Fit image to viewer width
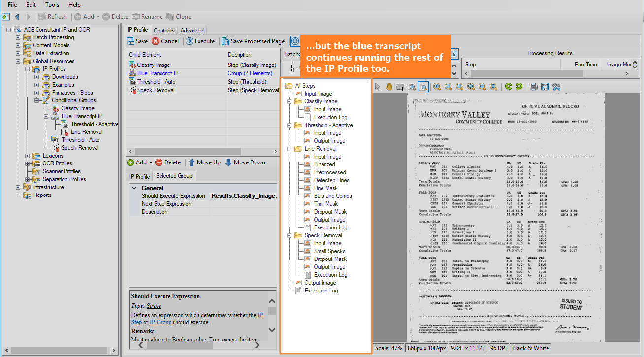Viewport: 644px width, 357px height. [482, 87]
